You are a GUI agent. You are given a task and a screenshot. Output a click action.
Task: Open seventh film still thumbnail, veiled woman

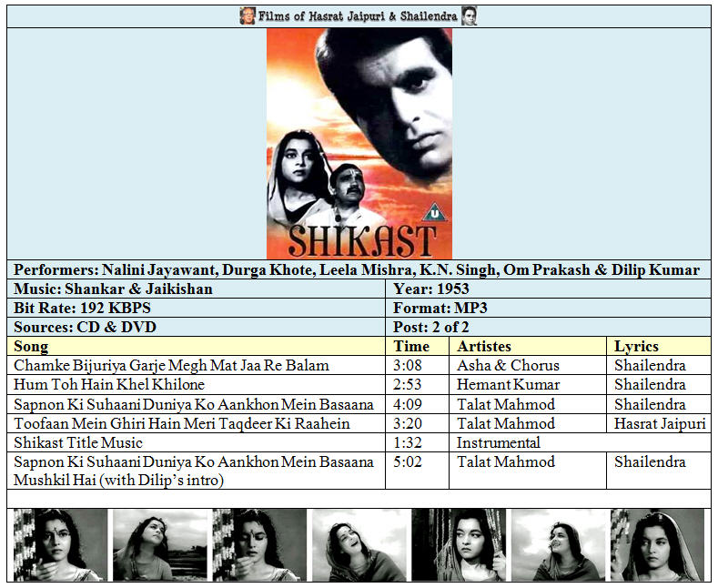658,545
